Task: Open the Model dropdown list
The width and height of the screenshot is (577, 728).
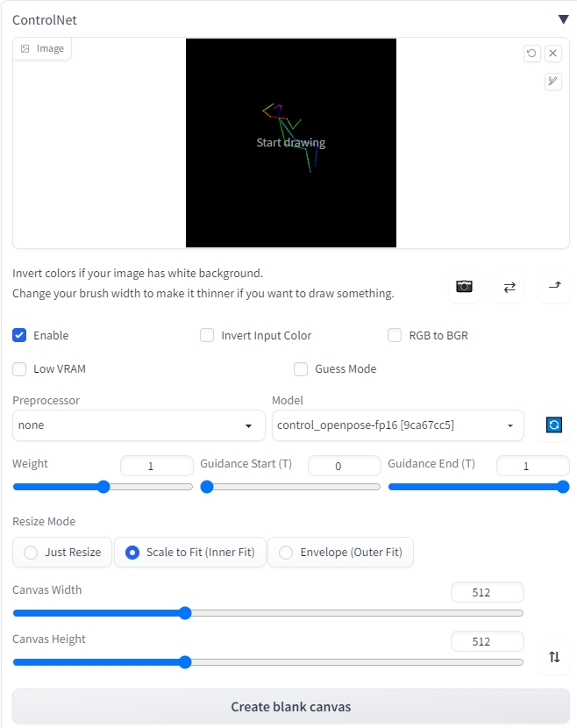Action: click(x=398, y=425)
